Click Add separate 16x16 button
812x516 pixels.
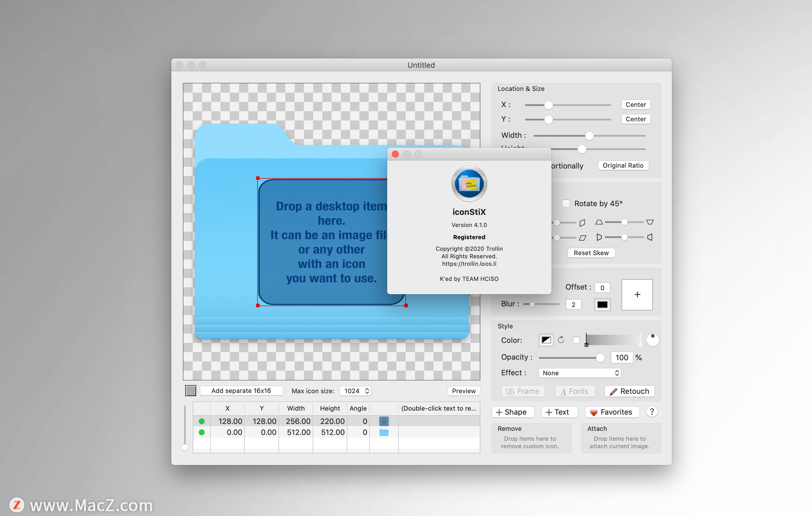tap(241, 391)
